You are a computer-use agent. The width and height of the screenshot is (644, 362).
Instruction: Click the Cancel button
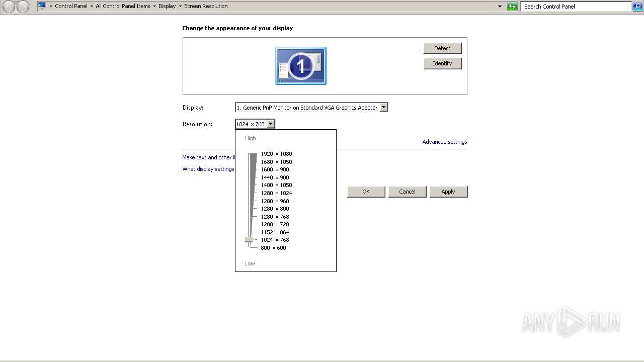pyautogui.click(x=407, y=192)
